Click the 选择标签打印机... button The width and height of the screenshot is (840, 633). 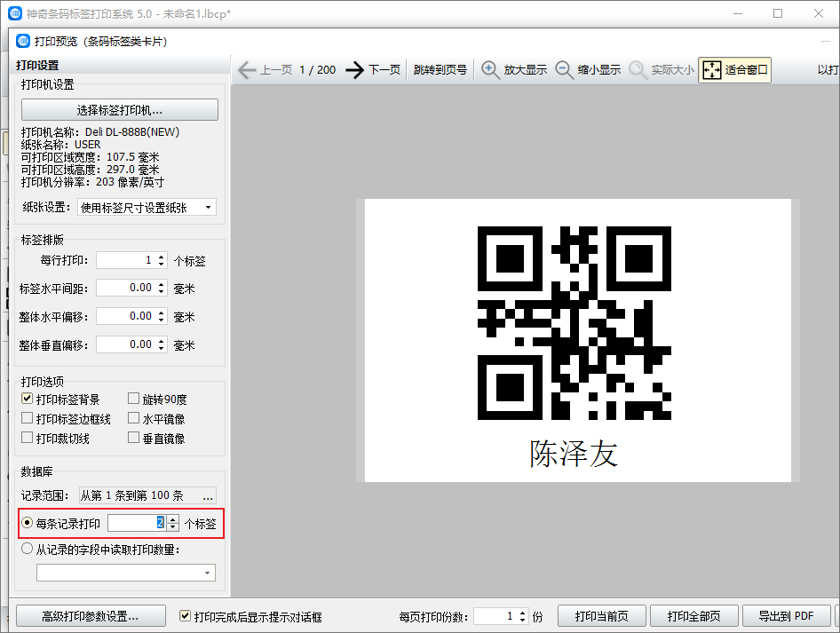point(120,110)
